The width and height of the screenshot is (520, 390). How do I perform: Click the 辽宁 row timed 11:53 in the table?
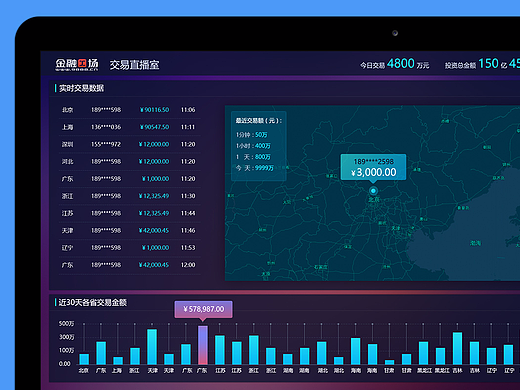[x=129, y=248]
